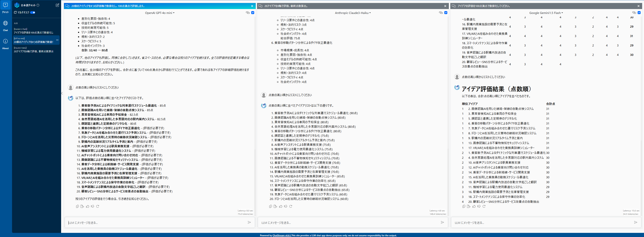Click the Latency: 4.8 sec status text
644x237 pixels.
point(437,211)
